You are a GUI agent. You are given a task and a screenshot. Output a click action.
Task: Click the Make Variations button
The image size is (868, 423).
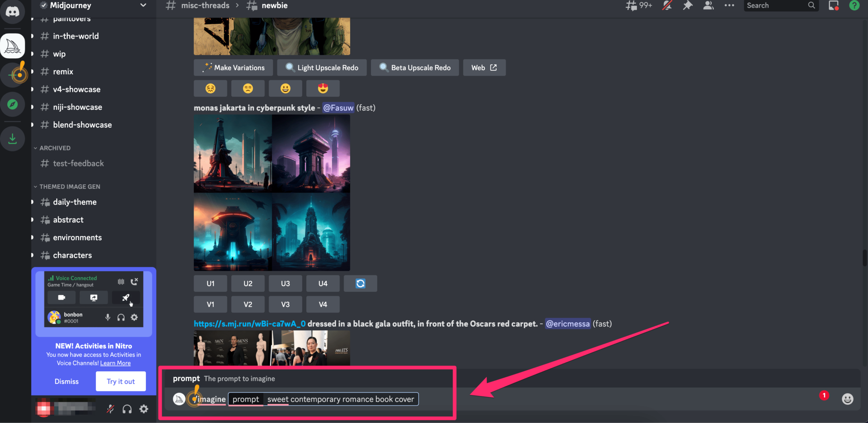coord(234,68)
